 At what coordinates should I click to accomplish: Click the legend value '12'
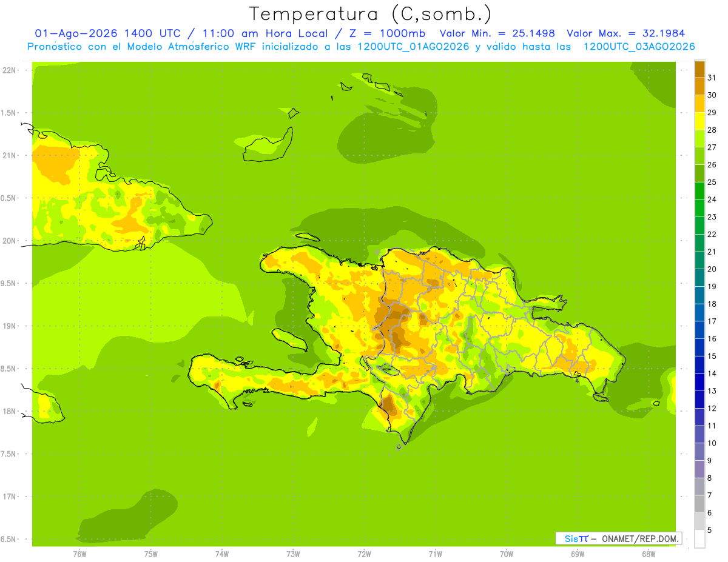712,409
